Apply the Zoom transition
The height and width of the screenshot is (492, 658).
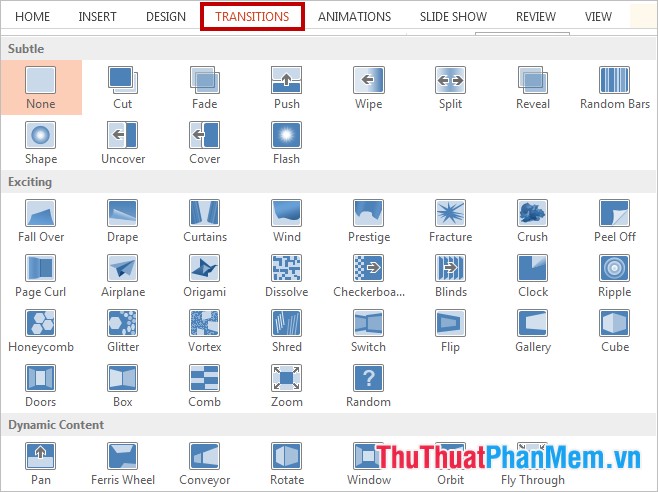tap(287, 386)
